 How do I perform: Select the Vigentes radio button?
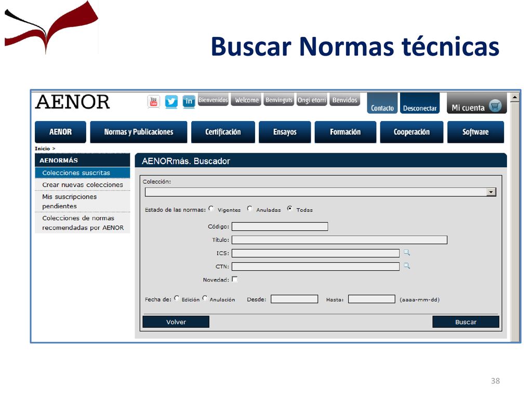(211, 209)
